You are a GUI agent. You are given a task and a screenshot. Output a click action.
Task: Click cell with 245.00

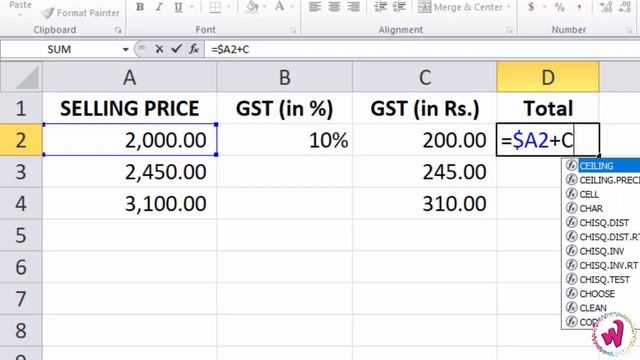425,172
